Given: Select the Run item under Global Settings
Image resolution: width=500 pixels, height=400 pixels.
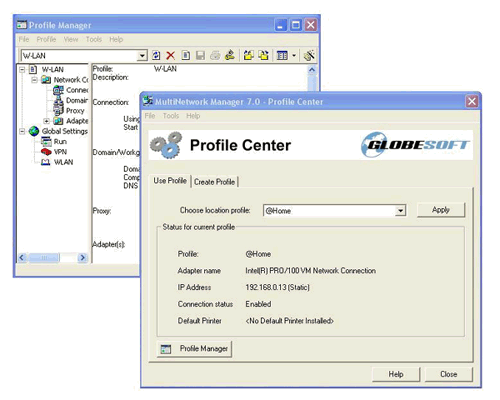Looking at the screenshot, I should tap(60, 141).
